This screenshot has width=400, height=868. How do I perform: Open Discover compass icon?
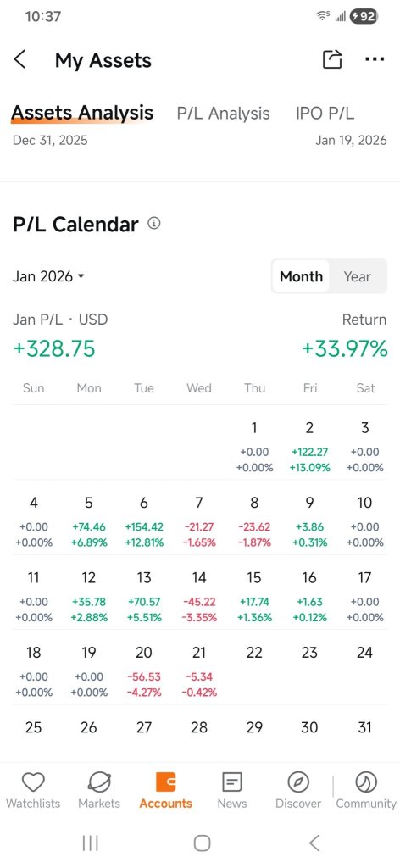pyautogui.click(x=298, y=782)
